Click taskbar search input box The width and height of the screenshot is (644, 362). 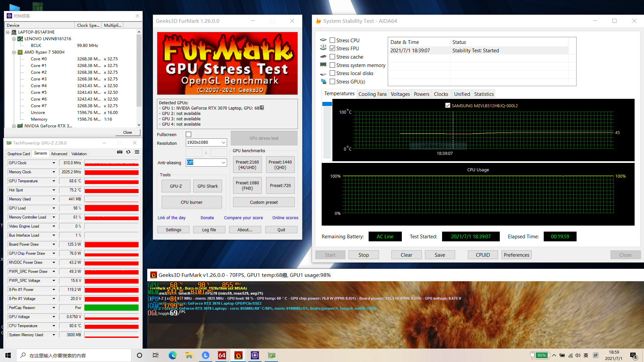74,355
